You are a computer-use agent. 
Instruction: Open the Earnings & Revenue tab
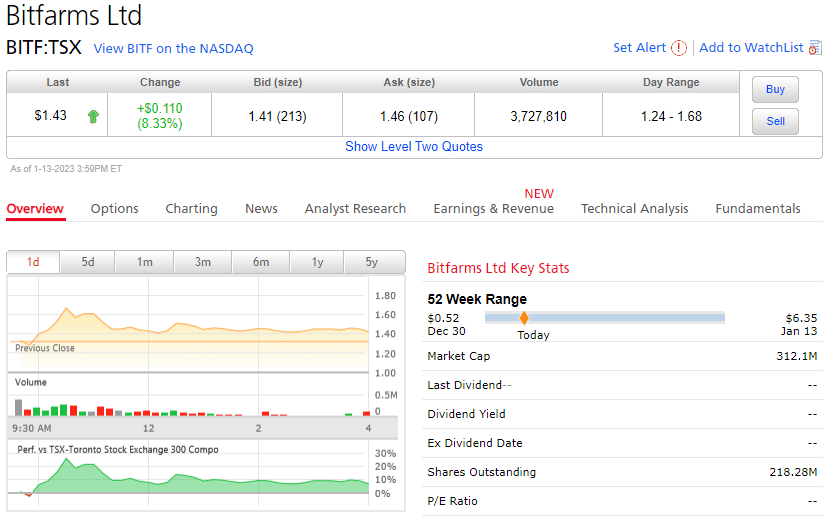pos(493,208)
